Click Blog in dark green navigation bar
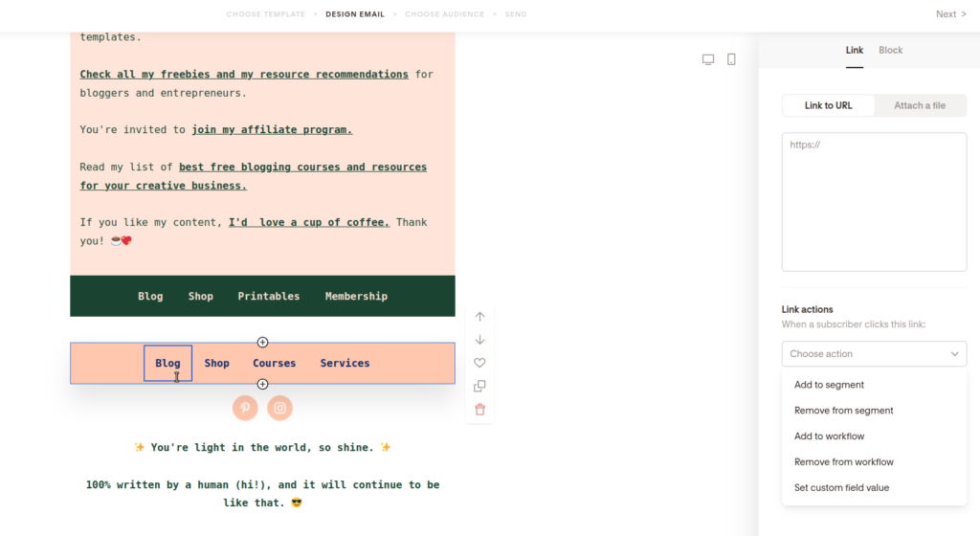This screenshot has height=536, width=980. pos(150,296)
